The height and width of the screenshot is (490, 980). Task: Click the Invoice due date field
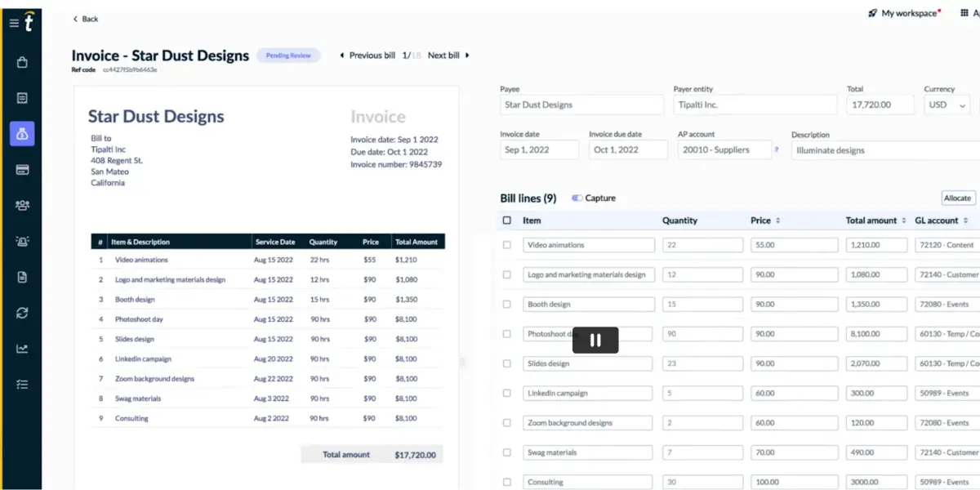628,150
